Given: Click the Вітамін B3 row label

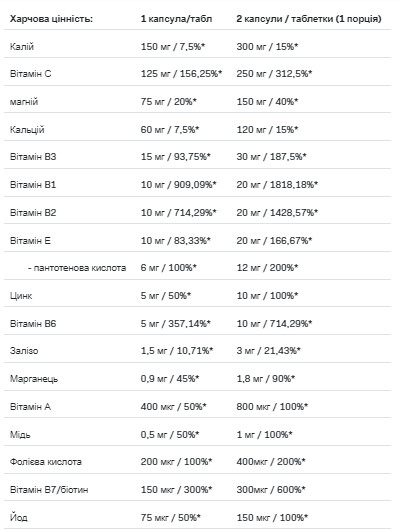Looking at the screenshot, I should tap(33, 157).
